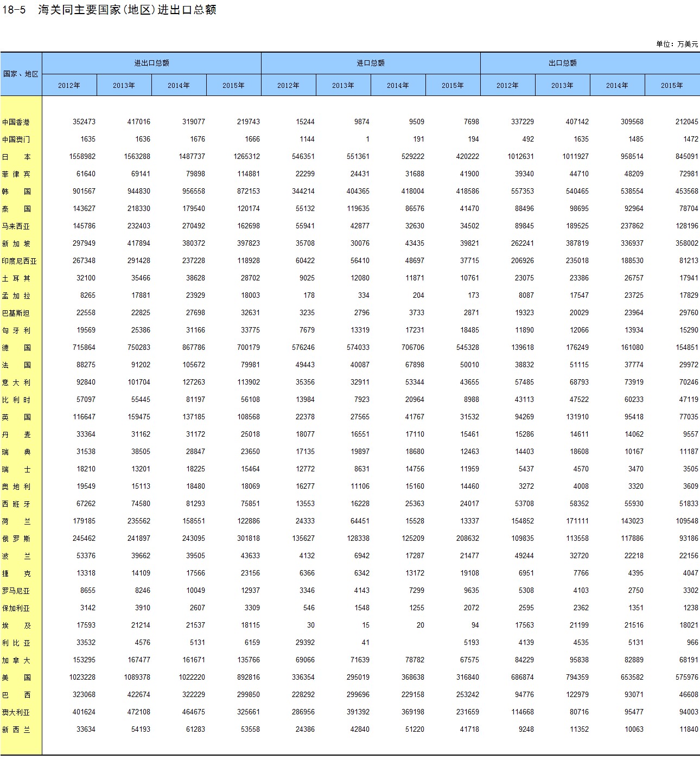Click the cell with value 1558982
Screen dimensions: 700x773
(x=82, y=157)
